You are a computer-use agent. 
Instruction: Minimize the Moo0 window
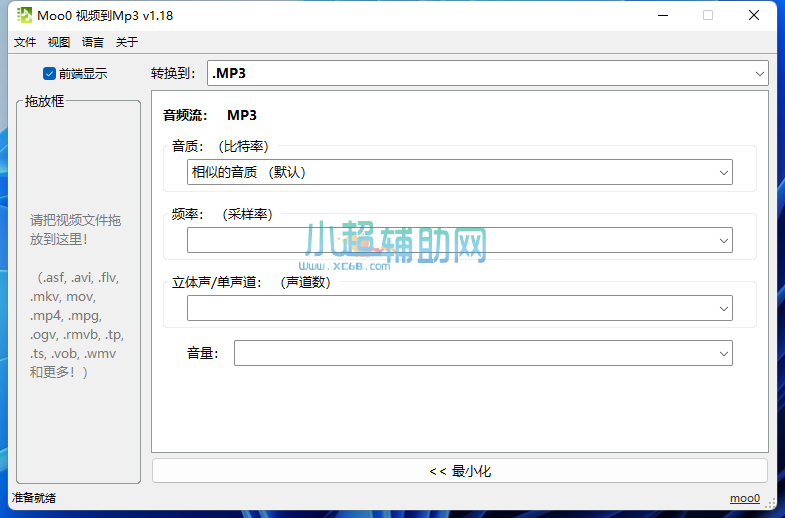click(663, 16)
